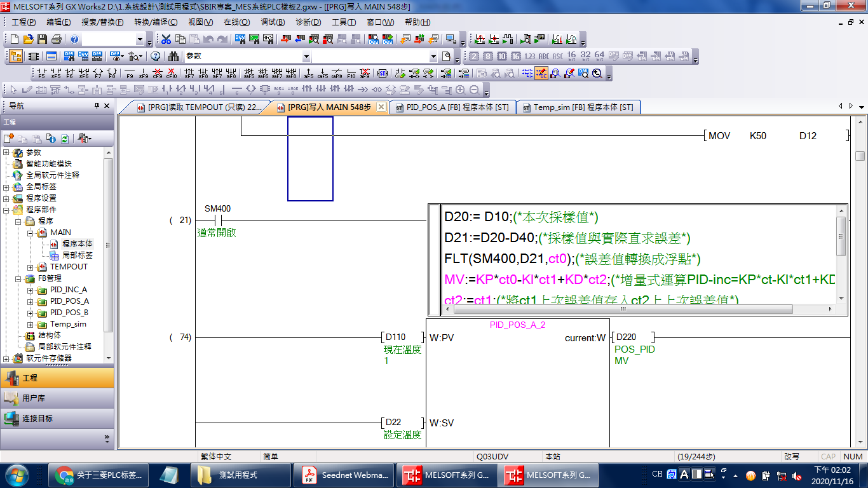Switch to the Temp_sim [FB] tab
The width and height of the screenshot is (868, 488).
point(577,107)
